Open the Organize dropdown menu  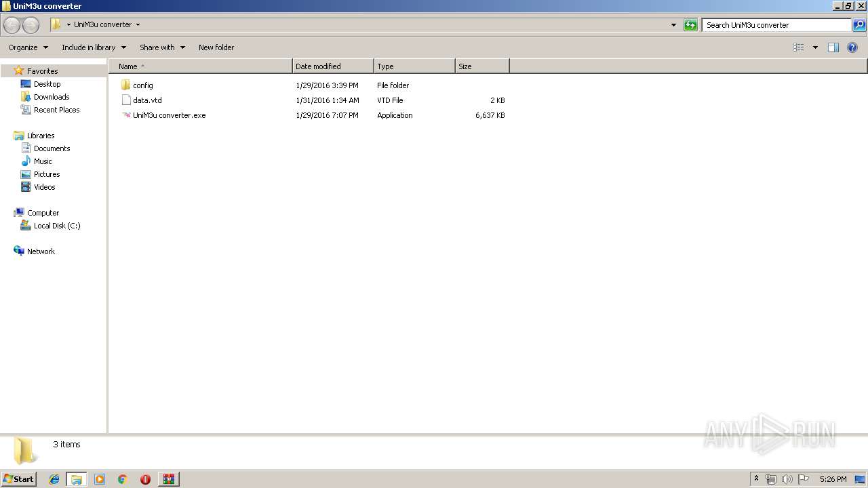click(28, 47)
